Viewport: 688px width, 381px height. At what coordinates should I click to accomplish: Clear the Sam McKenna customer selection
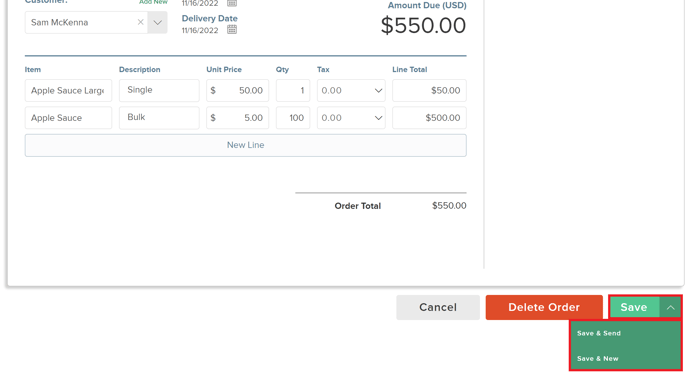pos(140,22)
